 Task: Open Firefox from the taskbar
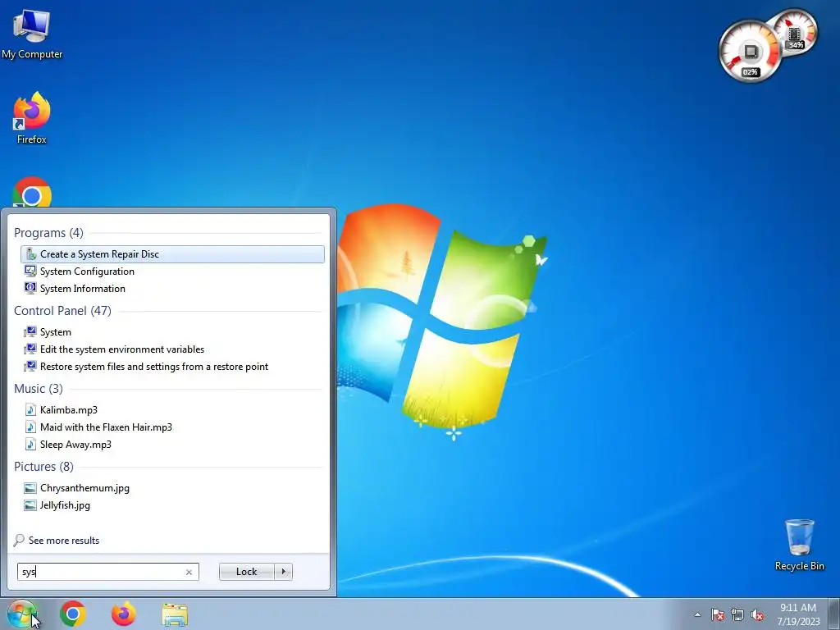124,614
